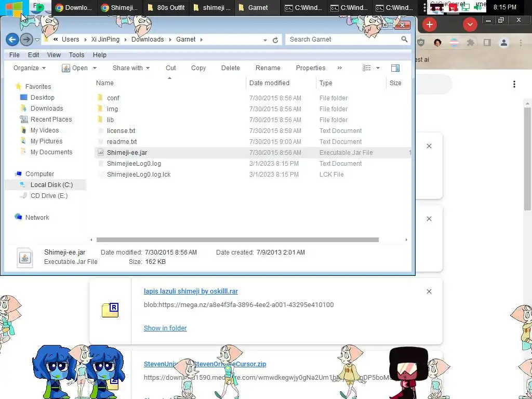The image size is (532, 399).
Task: Dismiss the lapis lazuli download entry
Action: point(429,291)
